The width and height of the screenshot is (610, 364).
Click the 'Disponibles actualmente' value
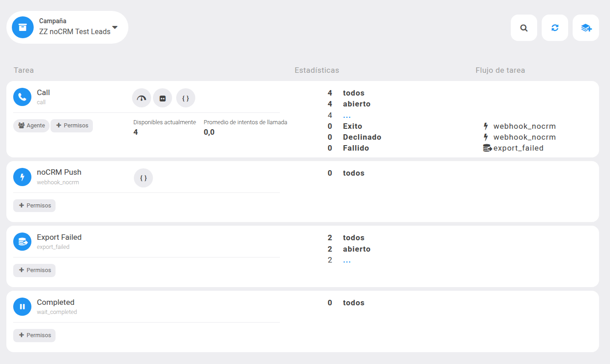click(136, 132)
